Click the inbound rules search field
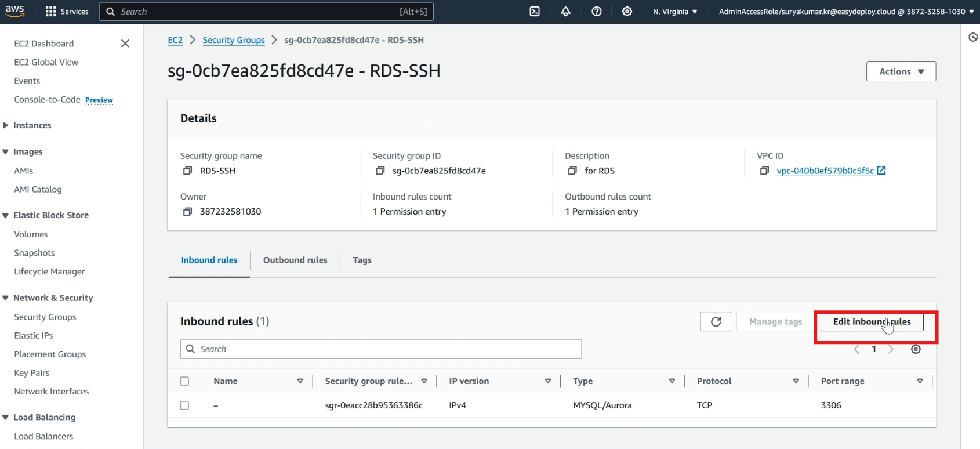The image size is (980, 449). (x=381, y=349)
